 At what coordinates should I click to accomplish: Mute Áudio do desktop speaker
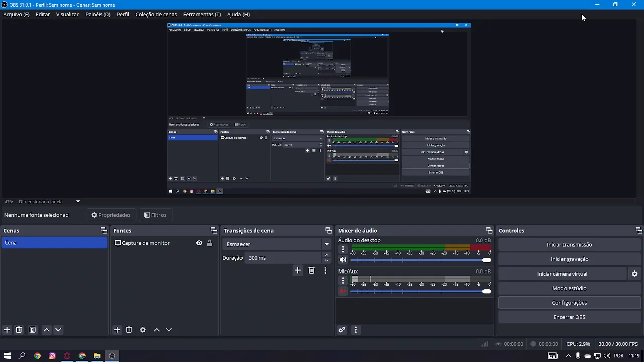click(x=343, y=260)
